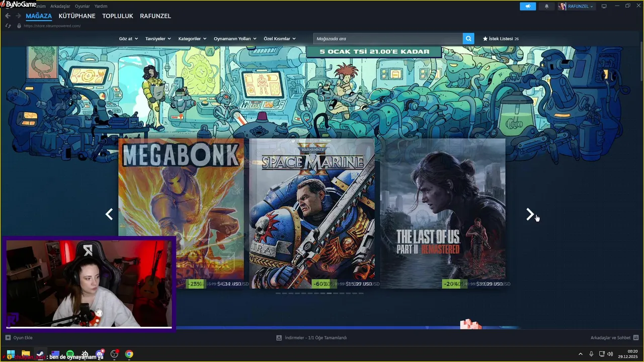
Task: Open Windows Start menu
Action: coord(10,354)
